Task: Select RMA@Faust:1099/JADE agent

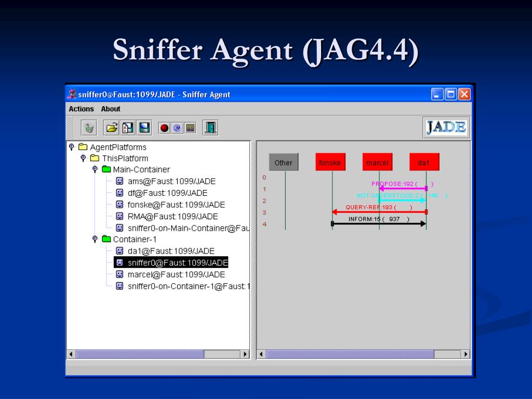Action: [x=167, y=217]
